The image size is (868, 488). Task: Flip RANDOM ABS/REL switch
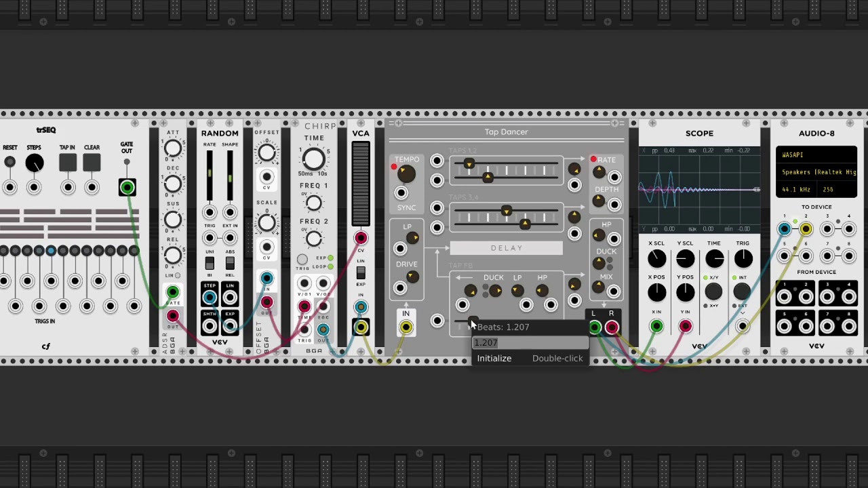click(230, 263)
